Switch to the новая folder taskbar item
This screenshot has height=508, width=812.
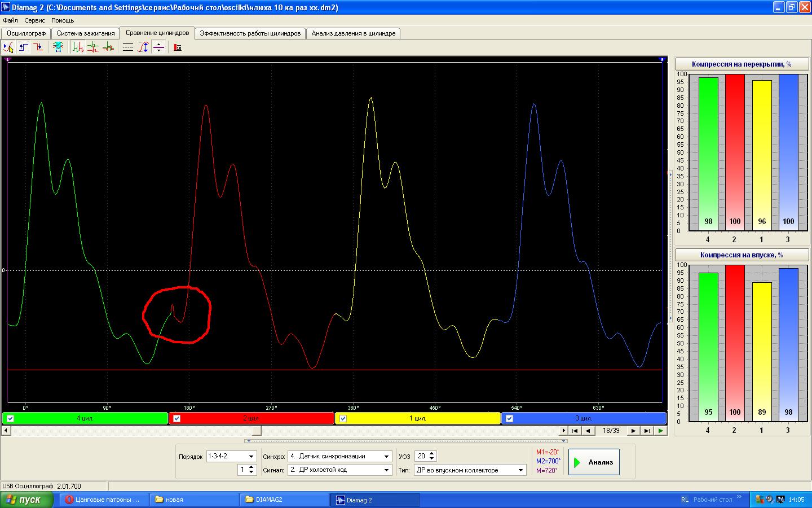tap(194, 500)
